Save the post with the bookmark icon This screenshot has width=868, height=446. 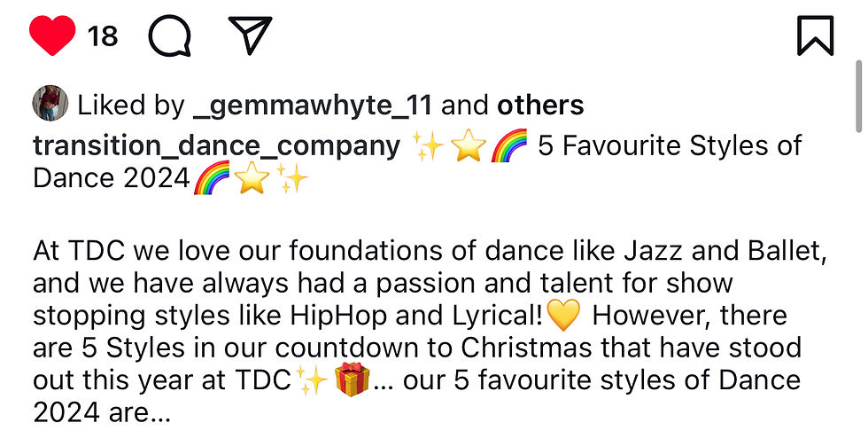click(815, 35)
